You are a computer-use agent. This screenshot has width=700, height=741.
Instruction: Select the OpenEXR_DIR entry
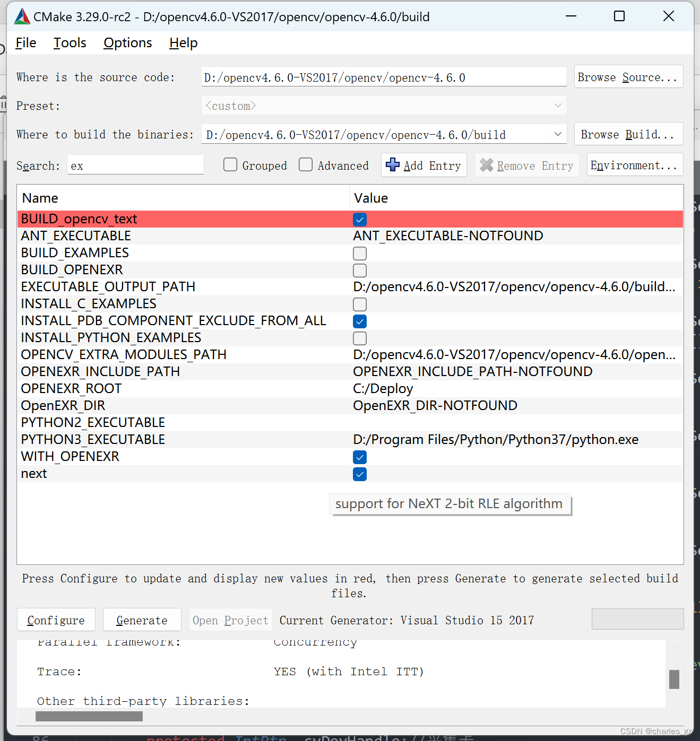[x=63, y=406]
